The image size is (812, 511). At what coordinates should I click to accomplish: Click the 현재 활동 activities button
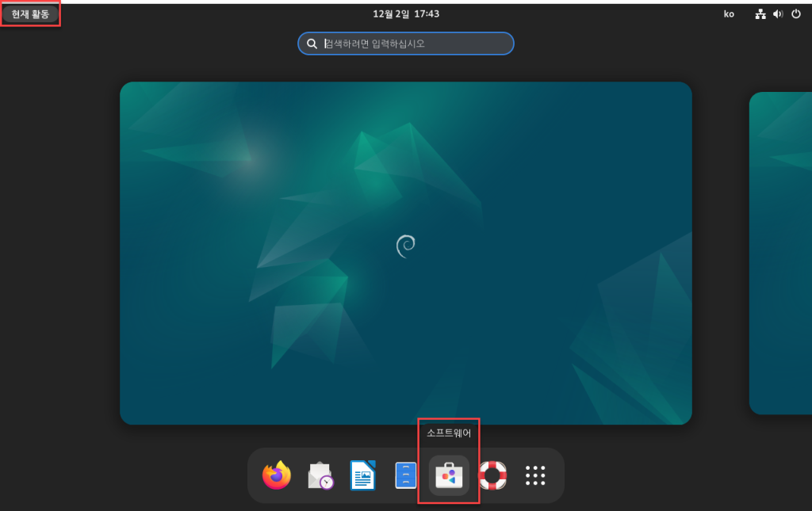coord(30,14)
